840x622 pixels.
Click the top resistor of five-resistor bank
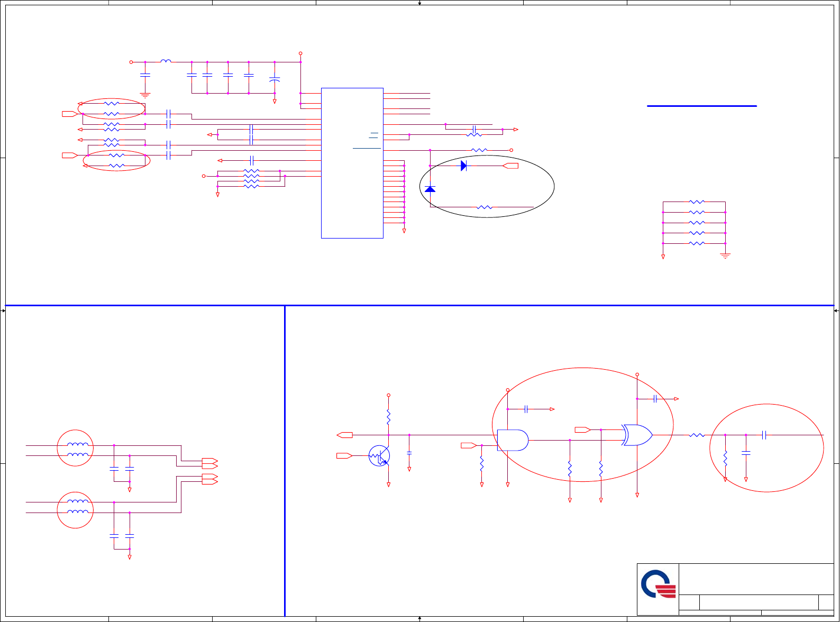coord(697,202)
